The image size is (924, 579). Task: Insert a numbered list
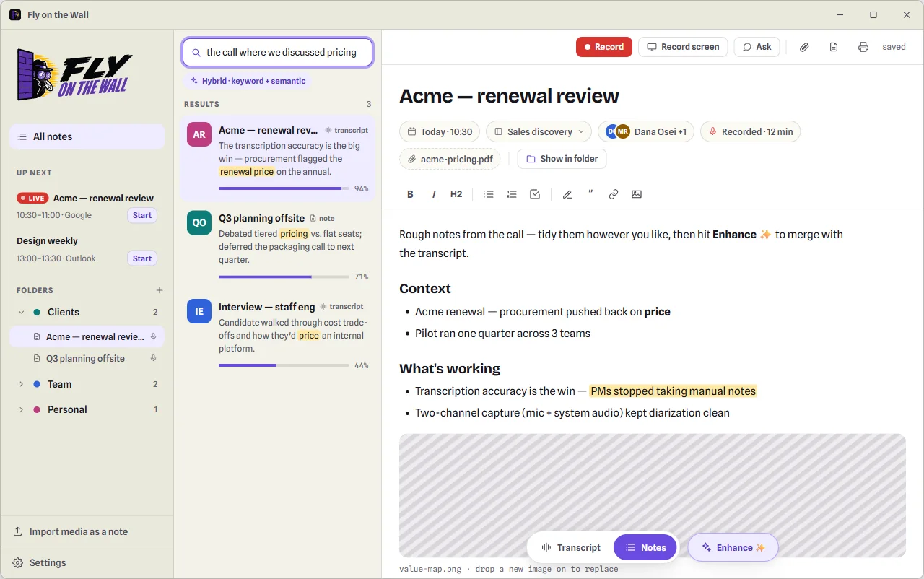tap(512, 194)
